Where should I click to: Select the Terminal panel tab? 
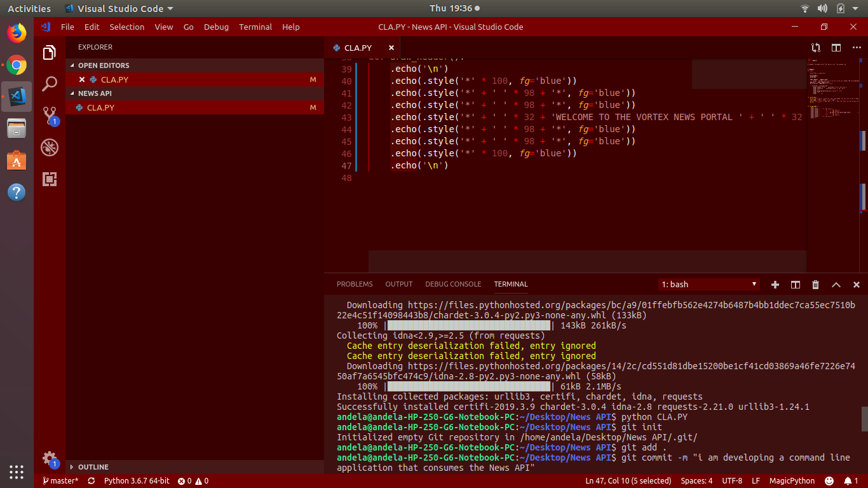(511, 284)
